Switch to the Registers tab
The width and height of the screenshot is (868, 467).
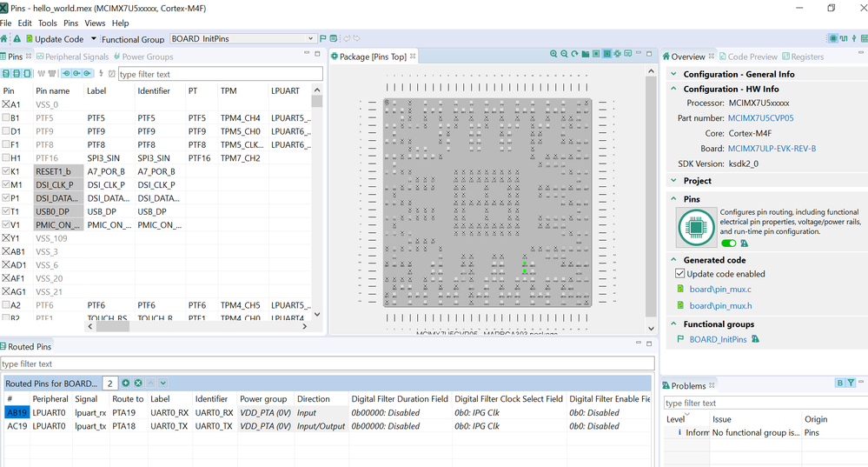click(803, 57)
